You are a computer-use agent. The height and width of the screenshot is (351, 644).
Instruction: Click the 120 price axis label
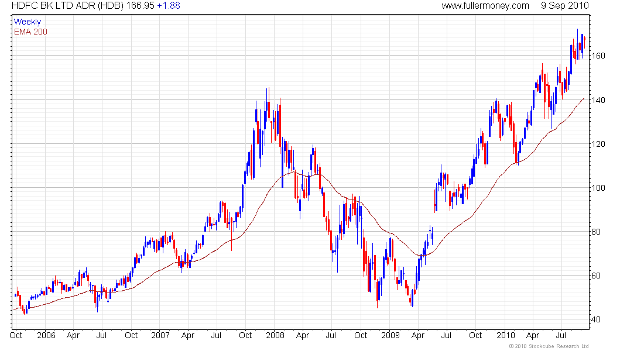(598, 144)
